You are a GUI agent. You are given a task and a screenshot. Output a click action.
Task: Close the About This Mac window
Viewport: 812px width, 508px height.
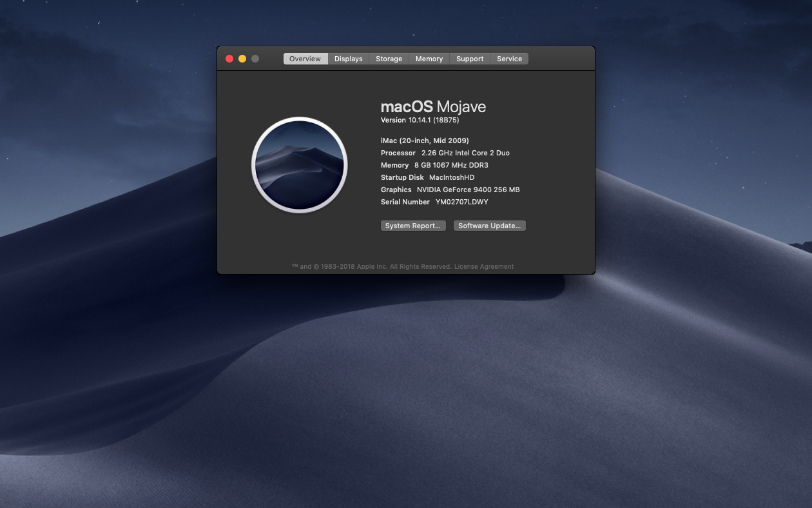[229, 59]
